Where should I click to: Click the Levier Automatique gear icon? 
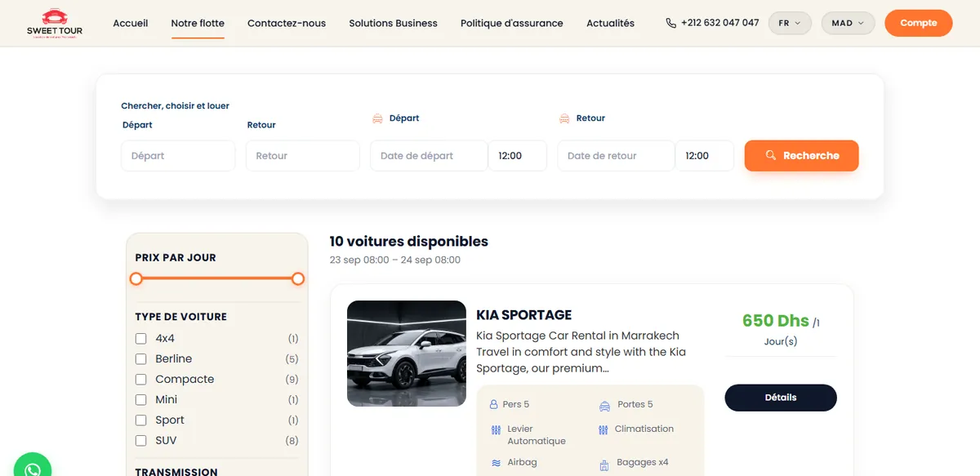[496, 429]
